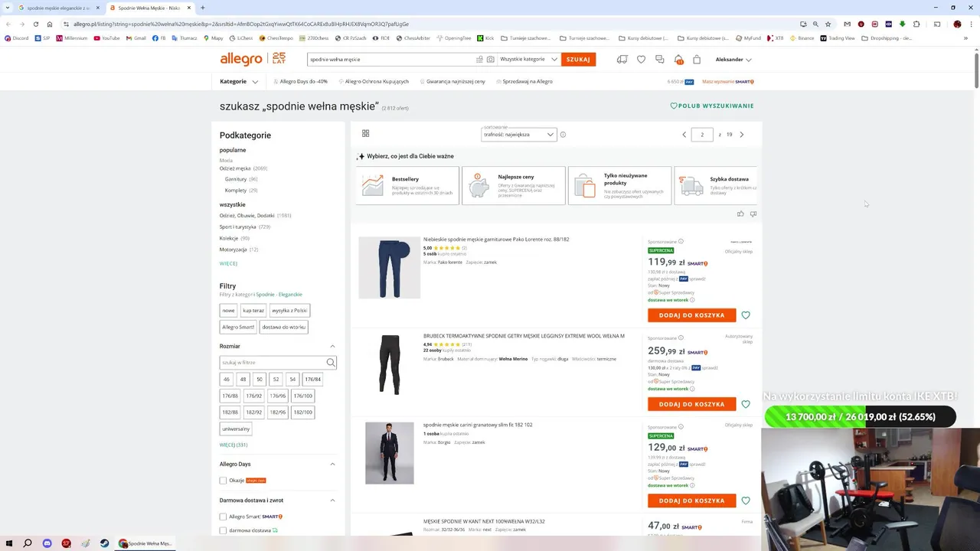The height and width of the screenshot is (551, 980).
Task: Click thumbs up feedback icon
Action: tap(740, 214)
